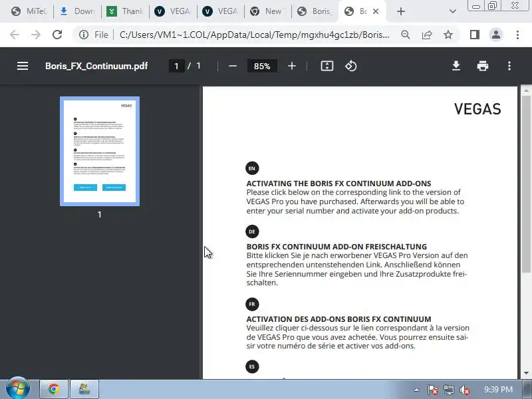Click Chrome icon in taskbar

tap(54, 389)
